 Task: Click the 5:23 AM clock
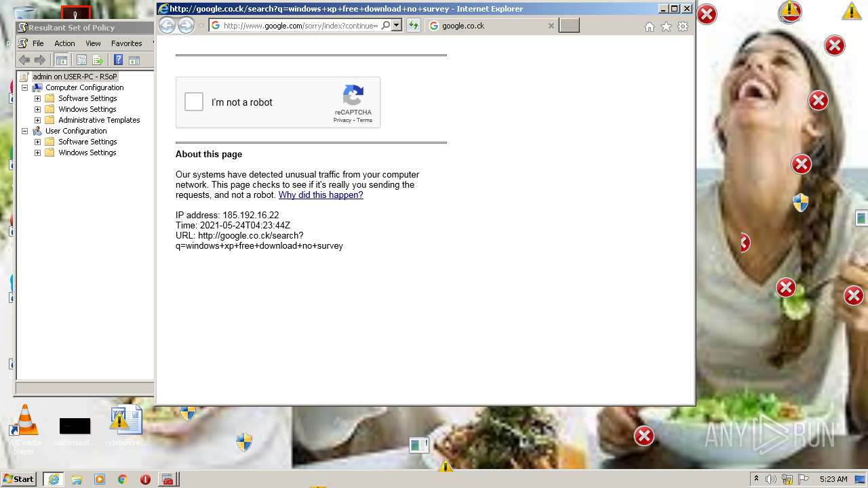[x=833, y=479]
